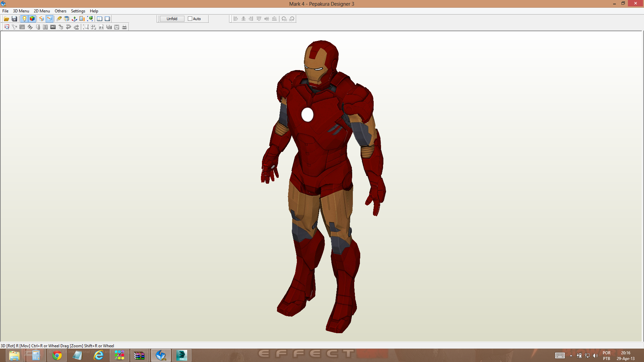This screenshot has height=362, width=644.
Task: Click the Undo arrow icon
Action: 68,27
